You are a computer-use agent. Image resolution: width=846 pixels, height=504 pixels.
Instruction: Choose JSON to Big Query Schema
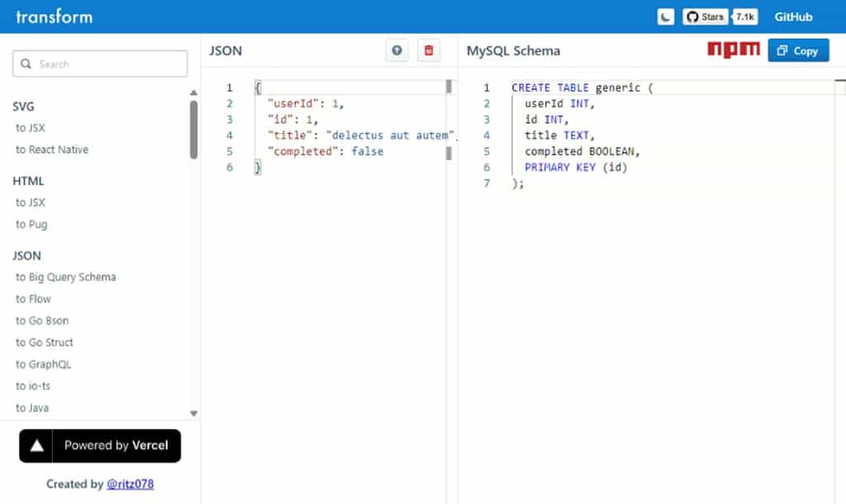pyautogui.click(x=66, y=277)
